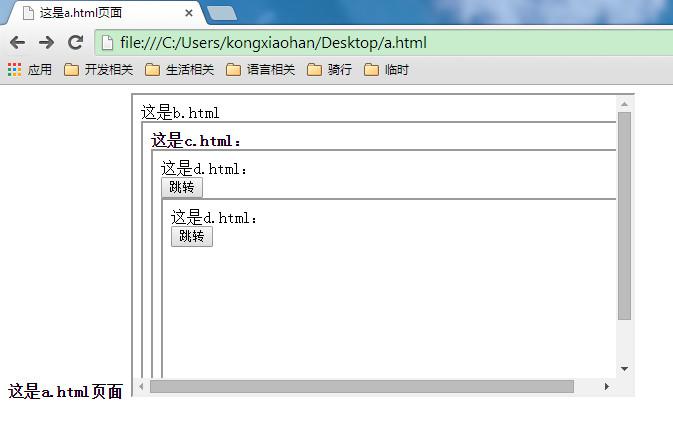Click the first 跳转 button
The width and height of the screenshot is (673, 436).
(182, 187)
